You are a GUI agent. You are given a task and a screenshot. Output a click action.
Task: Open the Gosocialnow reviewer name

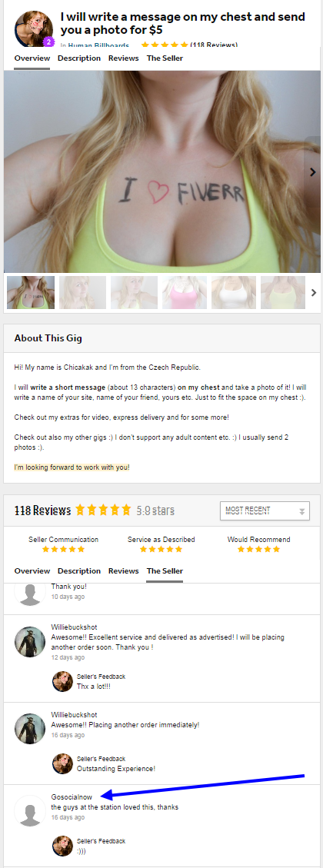point(72,797)
